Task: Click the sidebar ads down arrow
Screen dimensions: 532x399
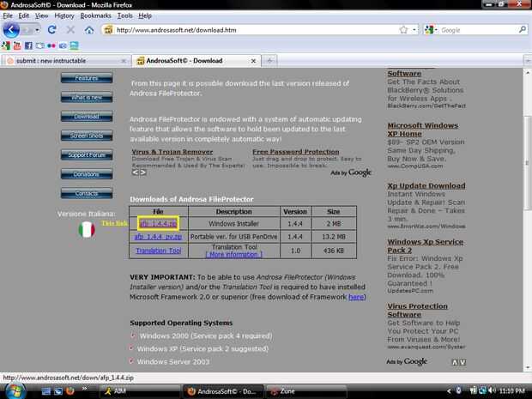Action: (462, 362)
